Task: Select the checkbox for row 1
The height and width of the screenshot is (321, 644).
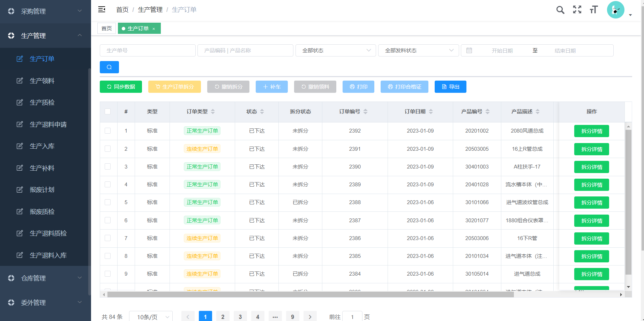Action: click(108, 131)
